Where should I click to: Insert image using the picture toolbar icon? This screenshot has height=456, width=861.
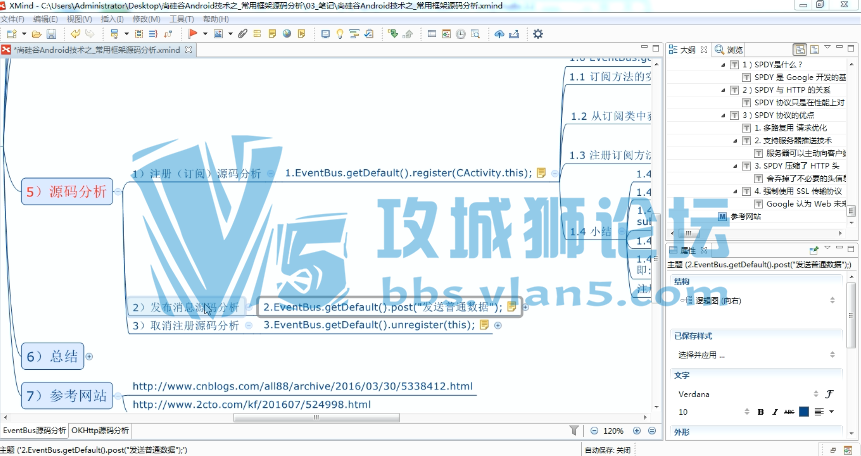tap(218, 34)
